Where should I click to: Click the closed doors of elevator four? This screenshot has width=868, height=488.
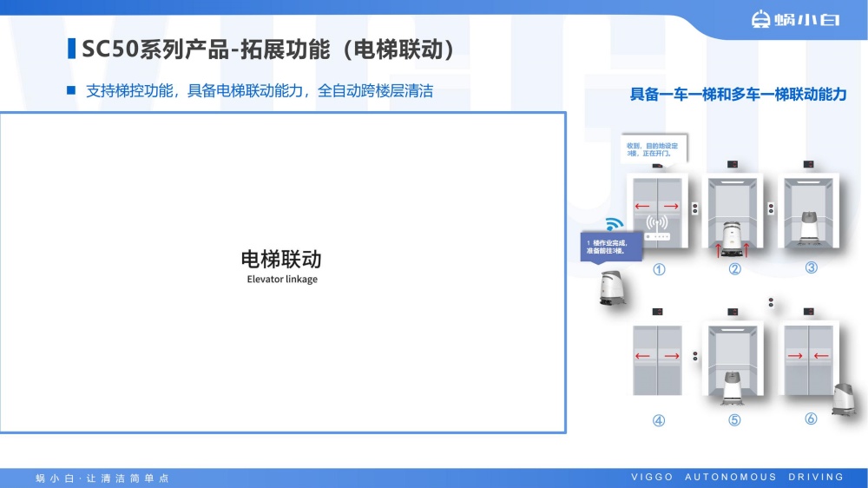pyautogui.click(x=657, y=358)
